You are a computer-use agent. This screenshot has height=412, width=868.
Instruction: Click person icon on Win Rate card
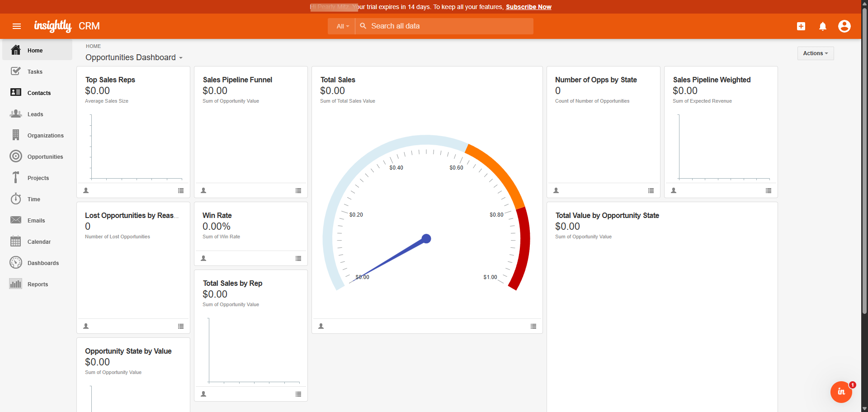click(203, 259)
